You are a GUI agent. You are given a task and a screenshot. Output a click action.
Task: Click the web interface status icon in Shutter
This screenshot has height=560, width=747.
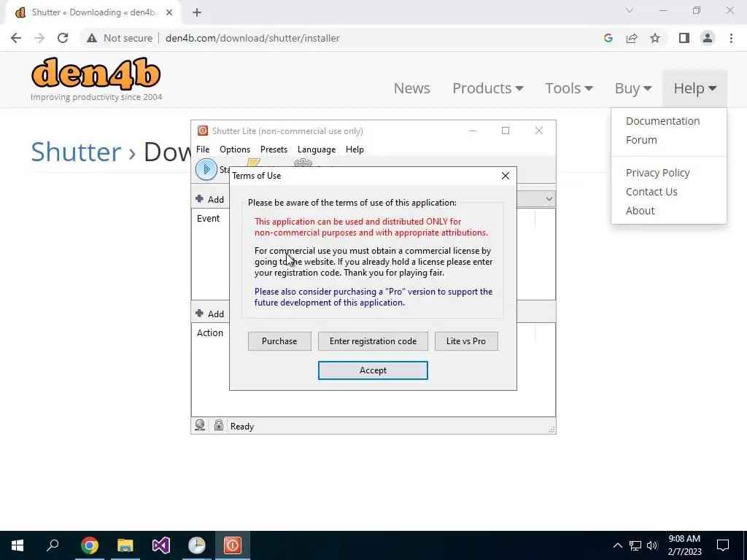200,425
